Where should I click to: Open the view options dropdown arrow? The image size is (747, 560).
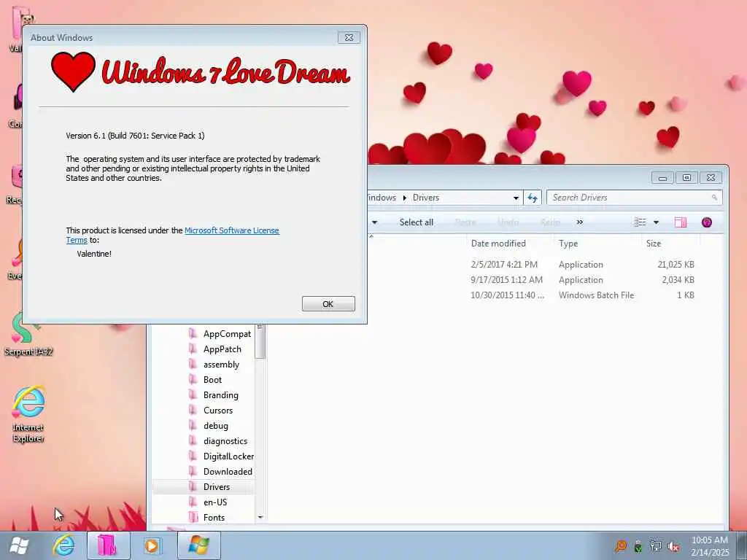[656, 222]
